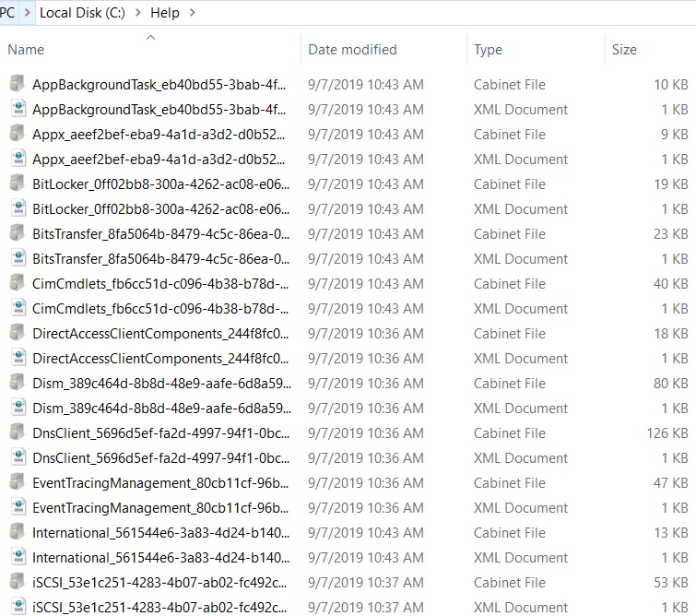Sort files by Type column header
Viewport: 696px width, 616px height.
point(488,50)
